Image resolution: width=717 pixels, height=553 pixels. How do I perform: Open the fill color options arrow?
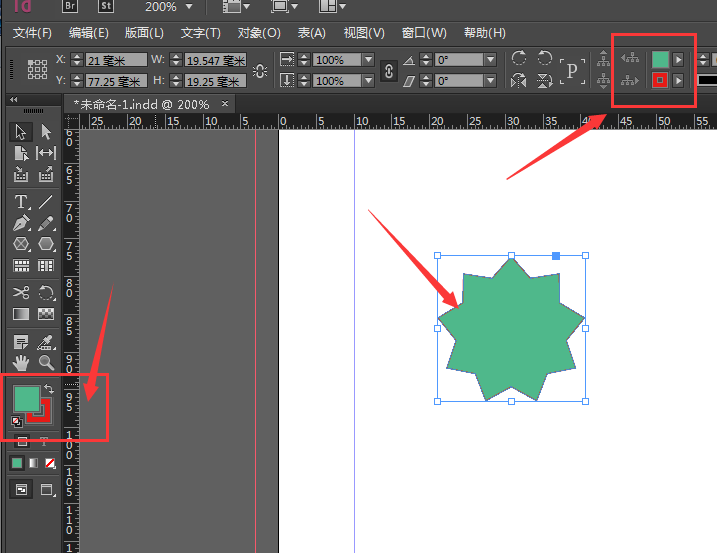pyautogui.click(x=679, y=59)
